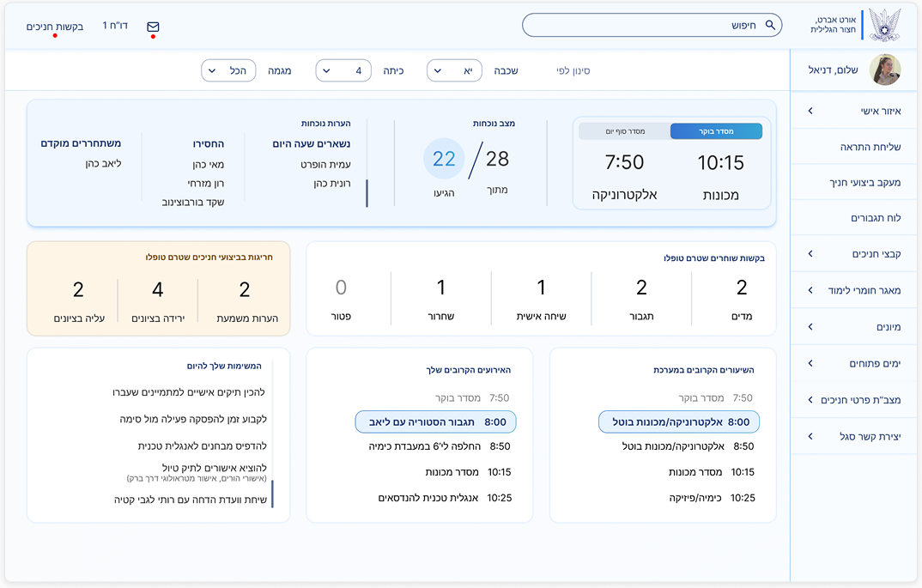Open the עליה בציונים exceptions count
Viewport: 922px width, 588px height.
(78, 289)
